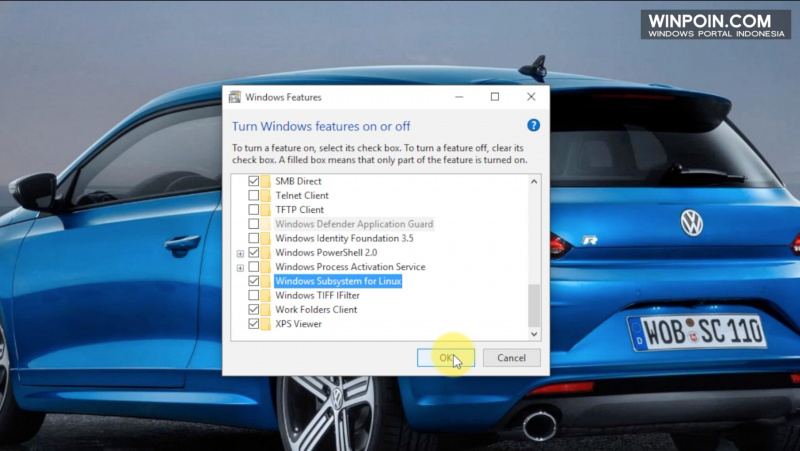Maximize the Windows Features dialog
The width and height of the screenshot is (800, 451).
point(495,97)
